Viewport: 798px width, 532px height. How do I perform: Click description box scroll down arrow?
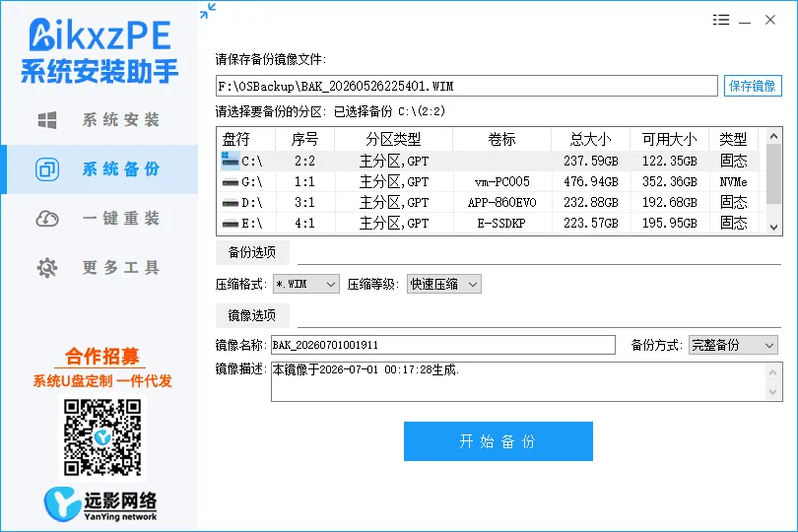tap(773, 392)
